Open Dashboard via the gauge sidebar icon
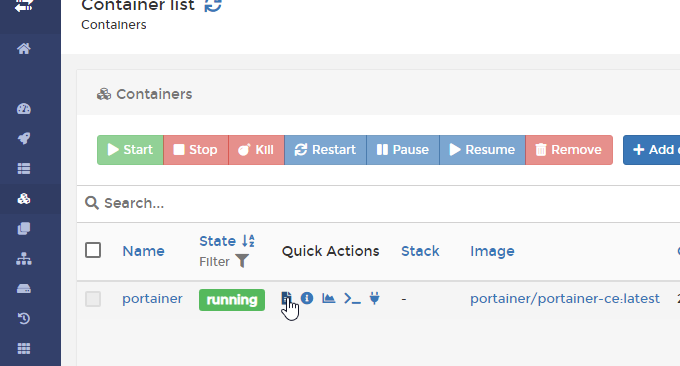The image size is (680, 366). click(x=24, y=109)
